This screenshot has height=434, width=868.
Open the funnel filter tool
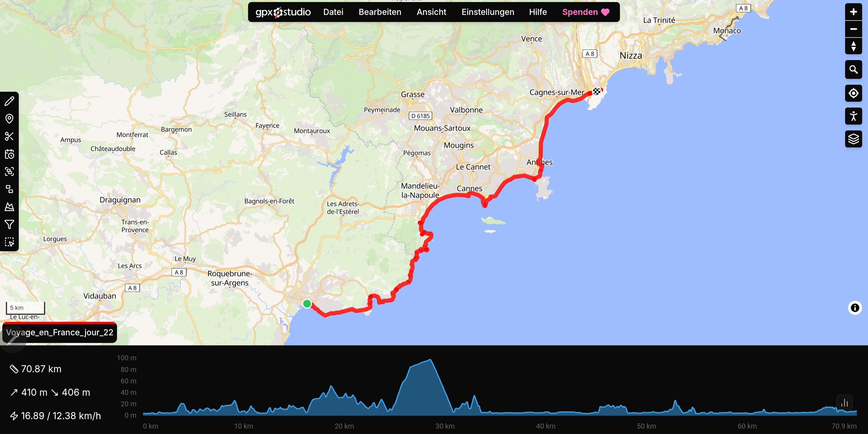point(9,224)
